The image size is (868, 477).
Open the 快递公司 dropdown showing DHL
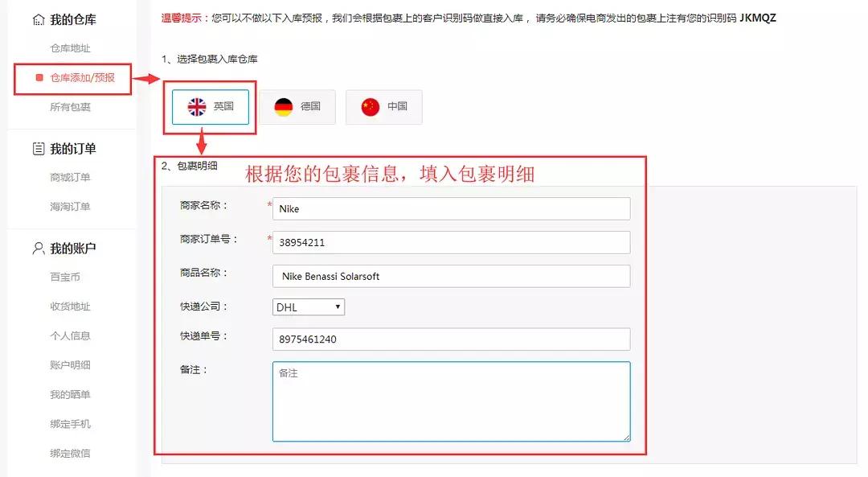(x=308, y=306)
